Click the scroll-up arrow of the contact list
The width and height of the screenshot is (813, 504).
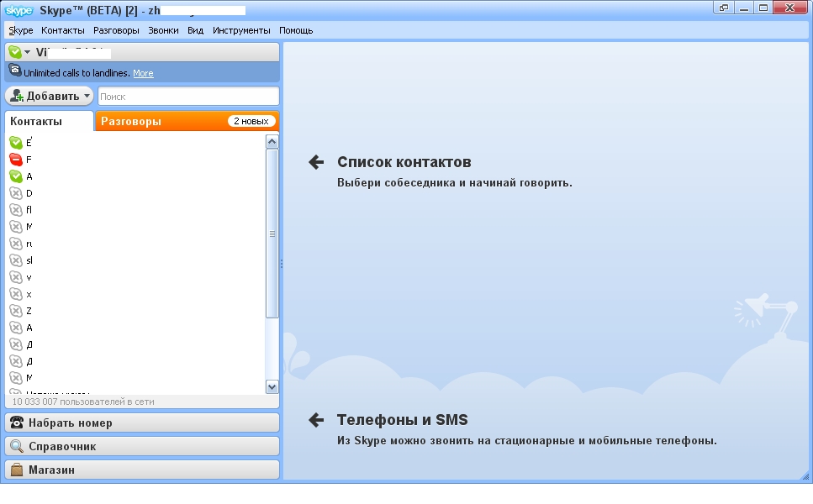(x=272, y=142)
